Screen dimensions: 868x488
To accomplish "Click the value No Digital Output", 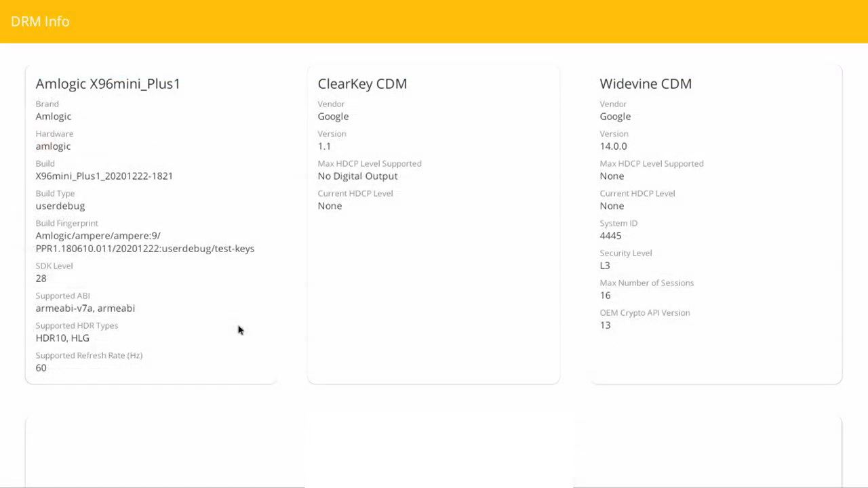I will point(357,176).
